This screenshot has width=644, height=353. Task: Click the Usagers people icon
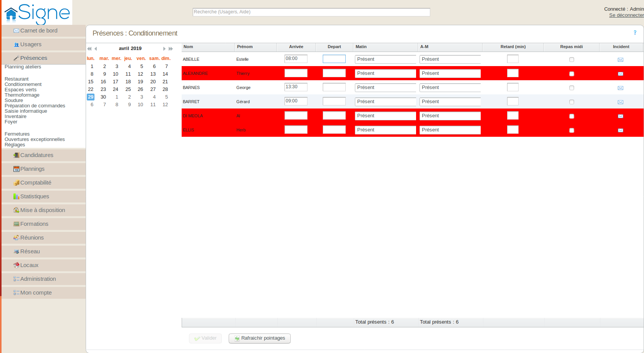[x=16, y=45]
